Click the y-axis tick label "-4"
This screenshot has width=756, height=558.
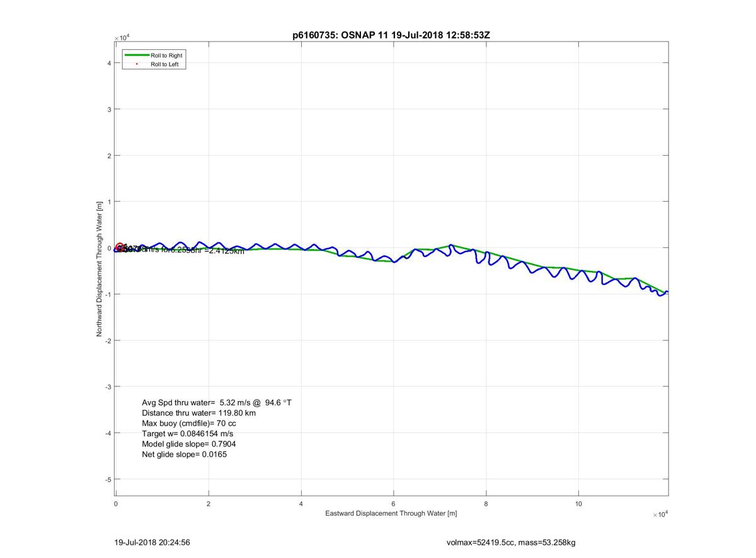[108, 433]
